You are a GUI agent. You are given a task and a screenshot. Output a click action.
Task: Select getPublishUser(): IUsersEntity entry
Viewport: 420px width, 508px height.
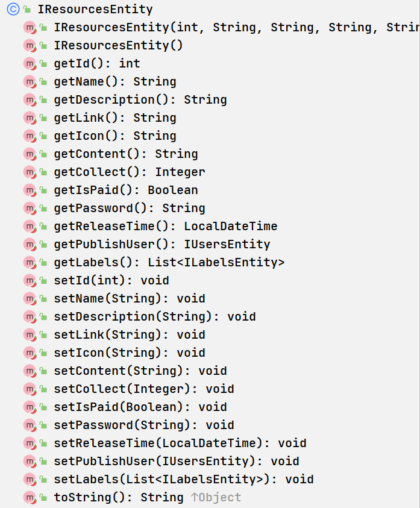(x=162, y=244)
